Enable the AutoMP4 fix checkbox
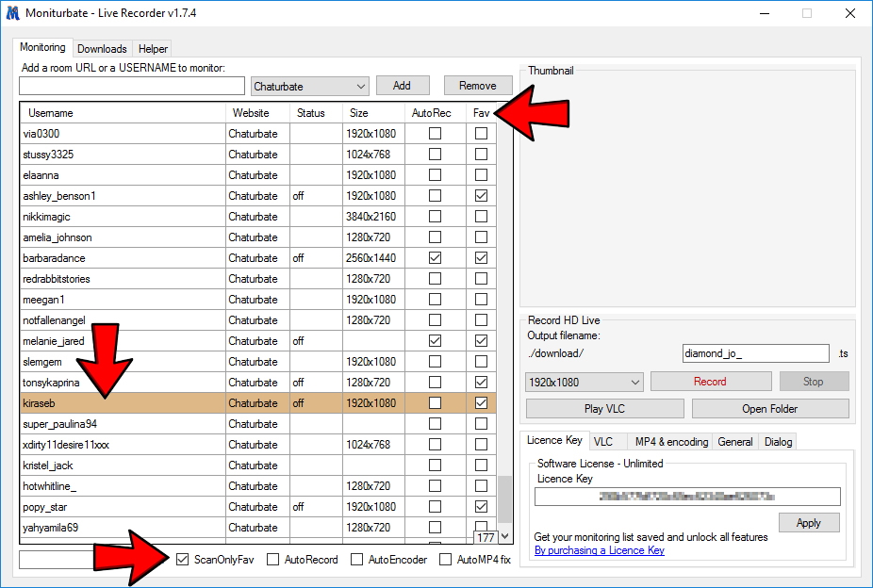This screenshot has width=873, height=588. [445, 559]
